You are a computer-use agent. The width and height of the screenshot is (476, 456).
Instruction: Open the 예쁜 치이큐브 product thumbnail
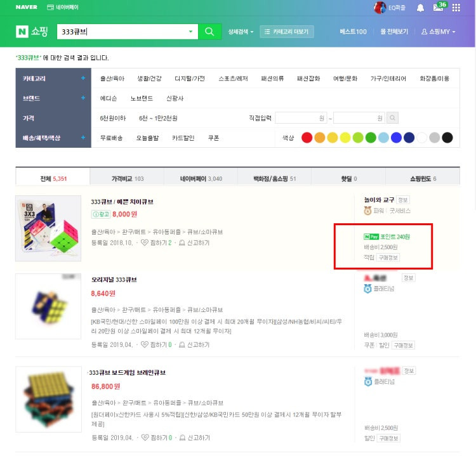coord(48,228)
